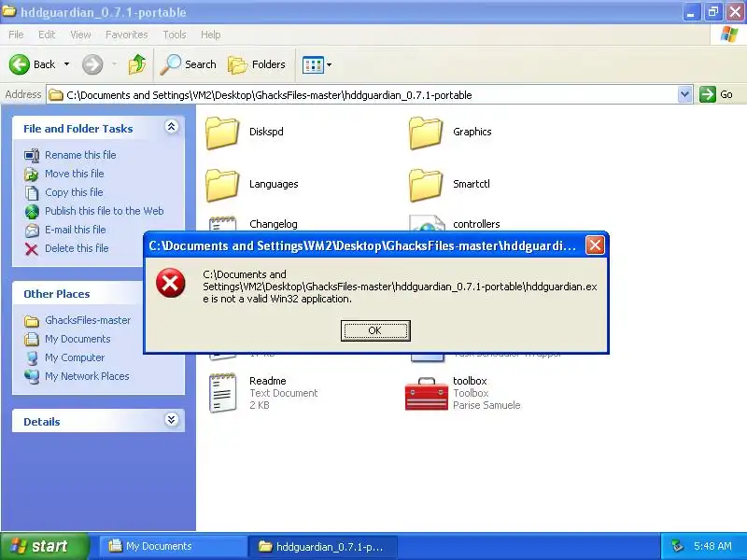The width and height of the screenshot is (747, 560).
Task: Expand the Details panel chevron
Action: tap(172, 419)
